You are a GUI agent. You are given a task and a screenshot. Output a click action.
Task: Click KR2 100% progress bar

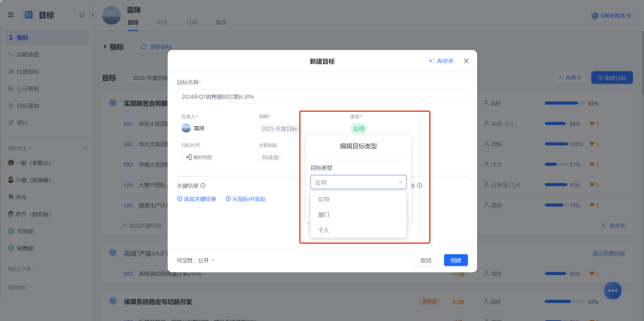pyautogui.click(x=556, y=144)
